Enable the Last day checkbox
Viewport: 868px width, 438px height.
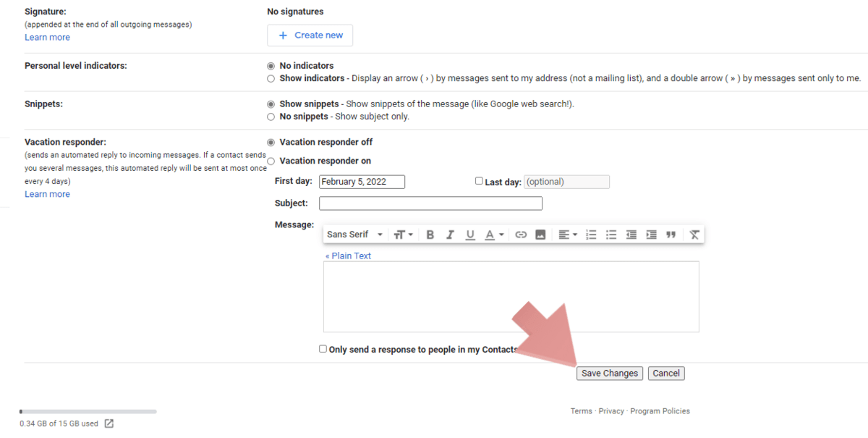pyautogui.click(x=479, y=181)
